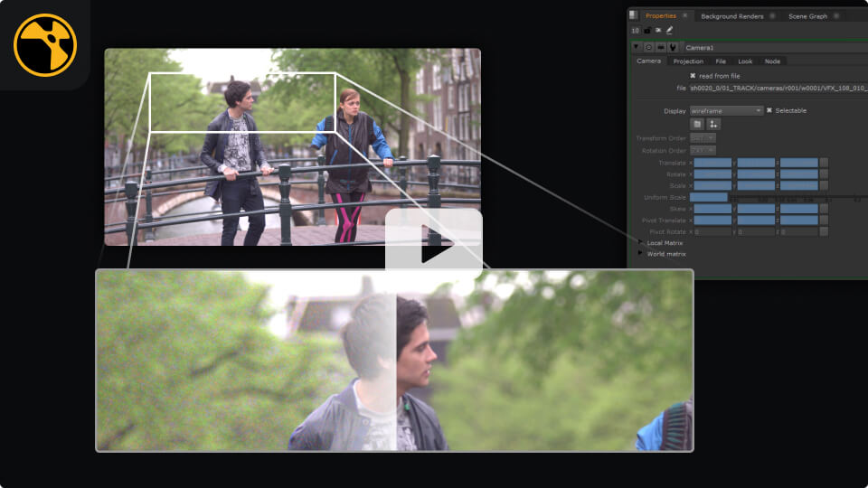Toggle the read from file checkbox
The image size is (868, 488).
click(693, 76)
